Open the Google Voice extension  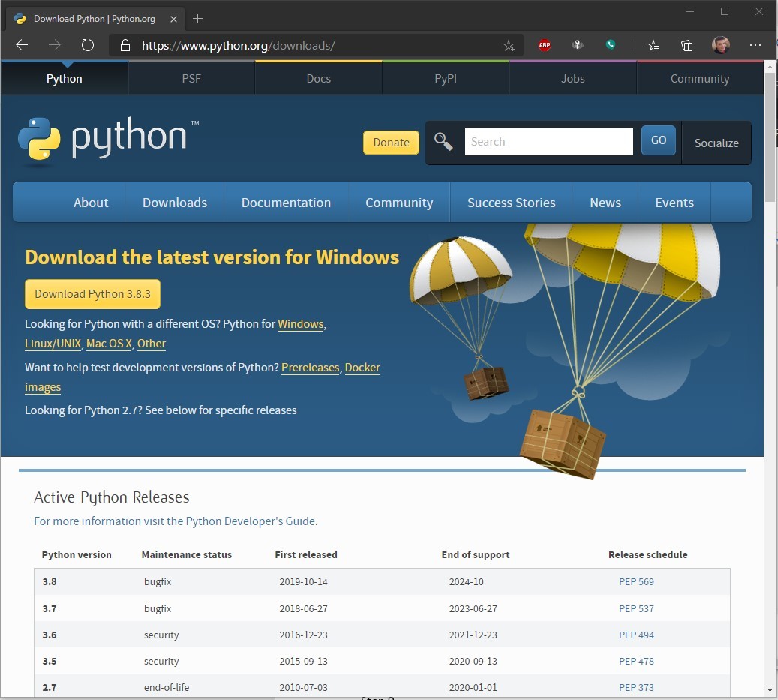(611, 45)
